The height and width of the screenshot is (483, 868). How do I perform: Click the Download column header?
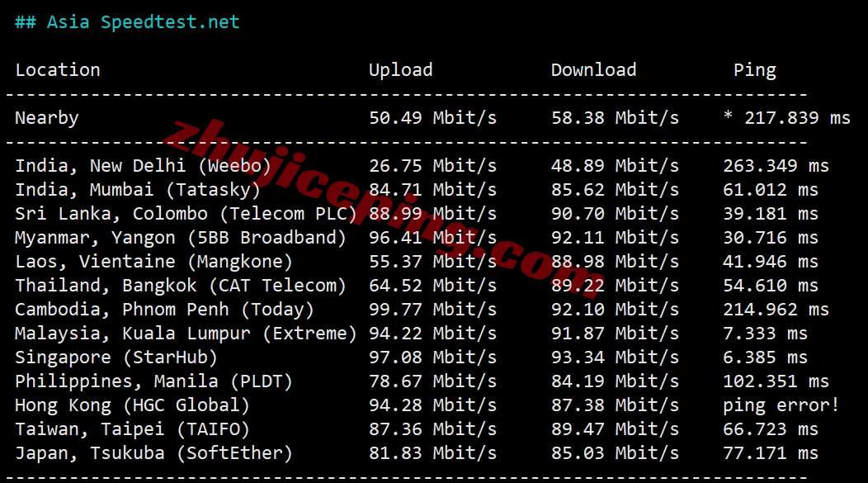coord(593,70)
